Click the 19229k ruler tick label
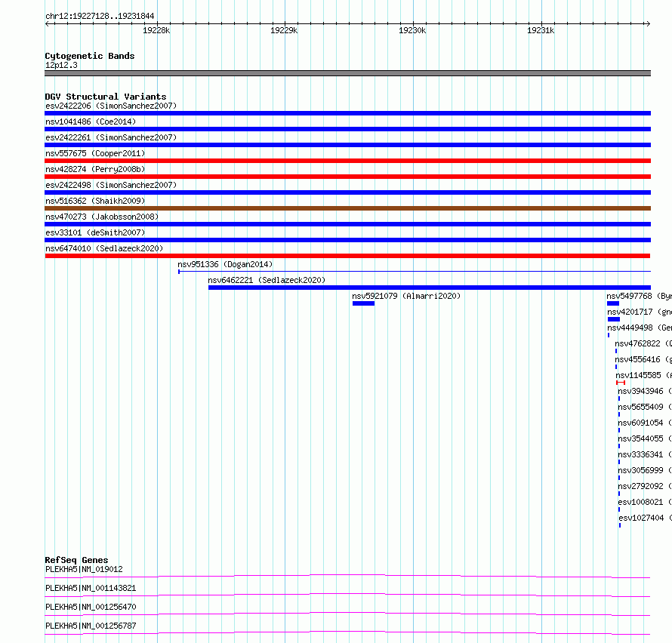This screenshot has height=643, width=672. [284, 30]
